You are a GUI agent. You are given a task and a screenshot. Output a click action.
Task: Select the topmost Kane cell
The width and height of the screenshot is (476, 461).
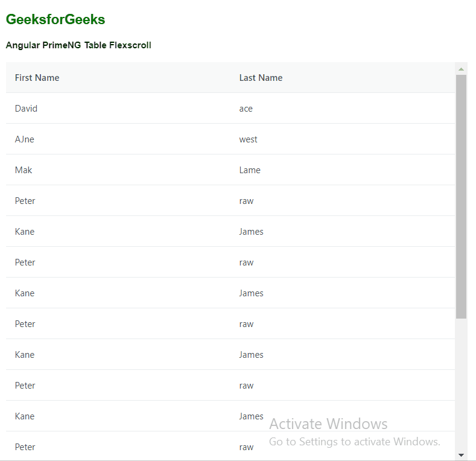click(x=25, y=232)
